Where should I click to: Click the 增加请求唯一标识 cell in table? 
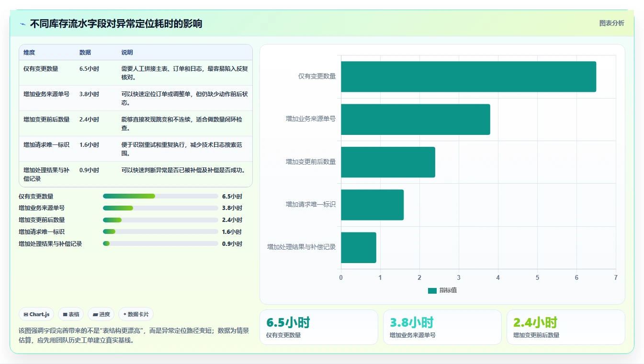(x=46, y=145)
